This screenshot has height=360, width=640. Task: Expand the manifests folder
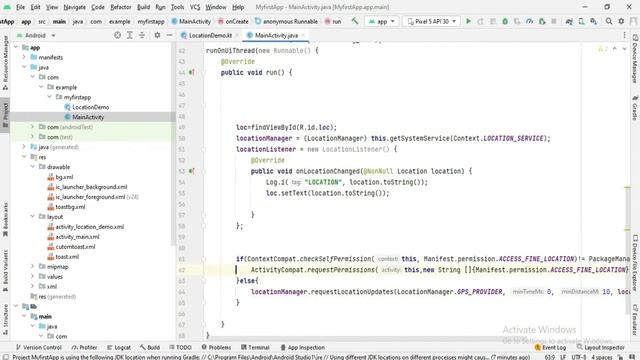pyautogui.click(x=24, y=57)
